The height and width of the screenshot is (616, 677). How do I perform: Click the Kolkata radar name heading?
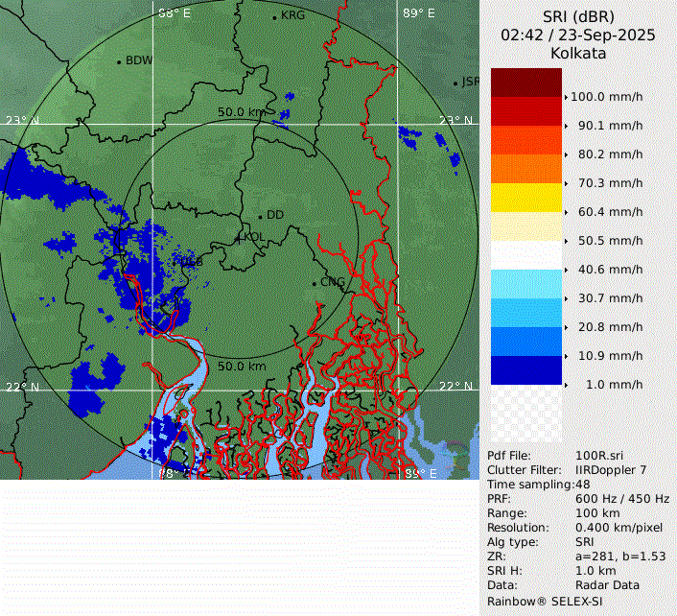(578, 54)
